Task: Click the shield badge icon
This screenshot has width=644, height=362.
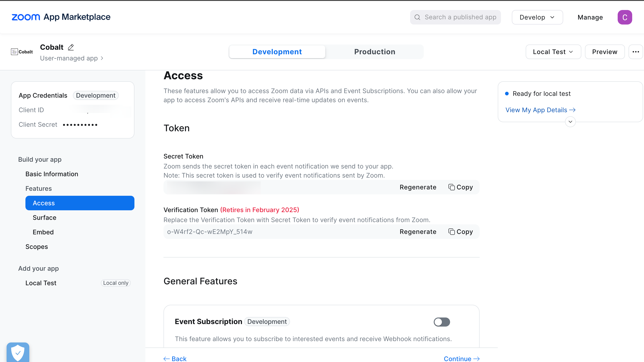Action: 18,352
